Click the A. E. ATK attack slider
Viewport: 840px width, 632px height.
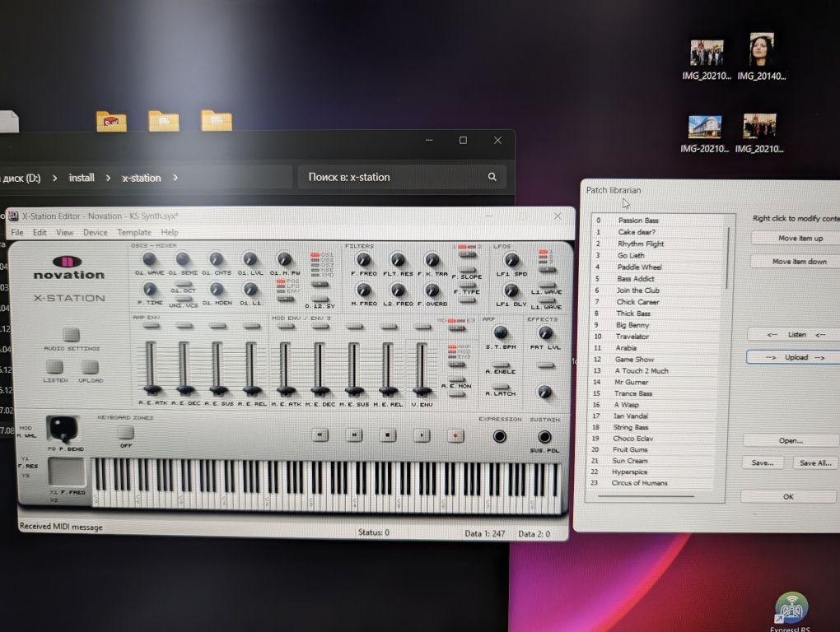pyautogui.click(x=151, y=389)
